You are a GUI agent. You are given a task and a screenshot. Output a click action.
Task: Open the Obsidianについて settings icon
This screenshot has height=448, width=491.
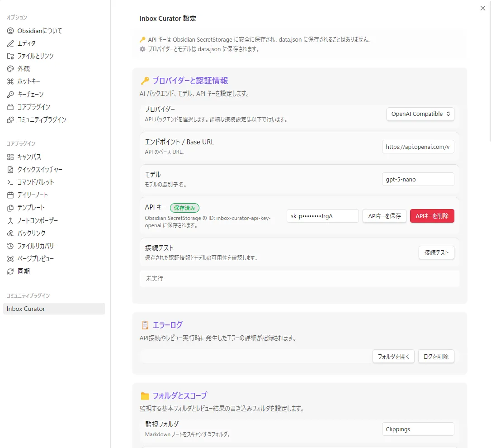click(x=10, y=31)
